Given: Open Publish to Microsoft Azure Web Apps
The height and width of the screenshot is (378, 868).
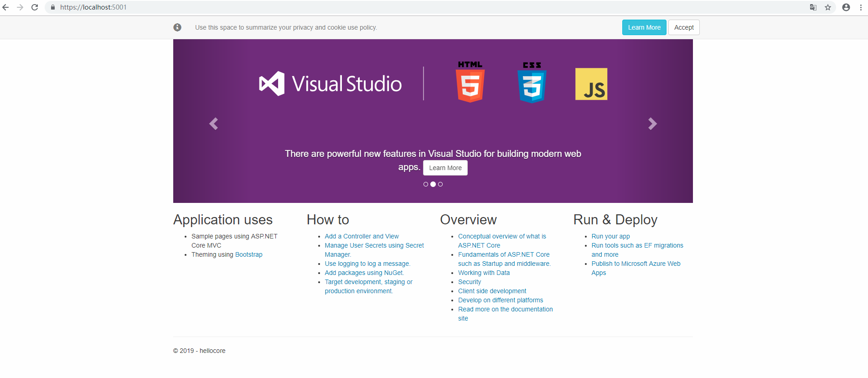Looking at the screenshot, I should point(636,268).
